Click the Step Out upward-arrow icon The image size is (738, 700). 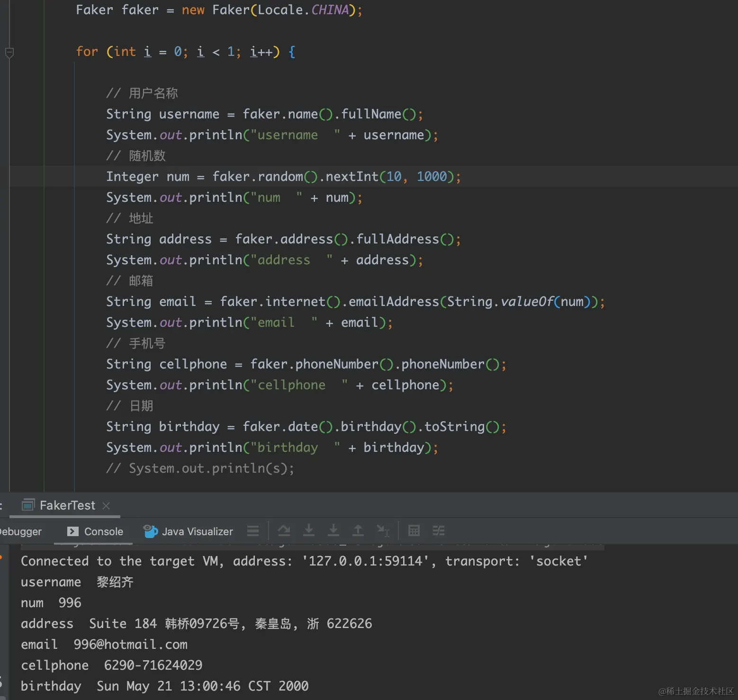point(358,531)
